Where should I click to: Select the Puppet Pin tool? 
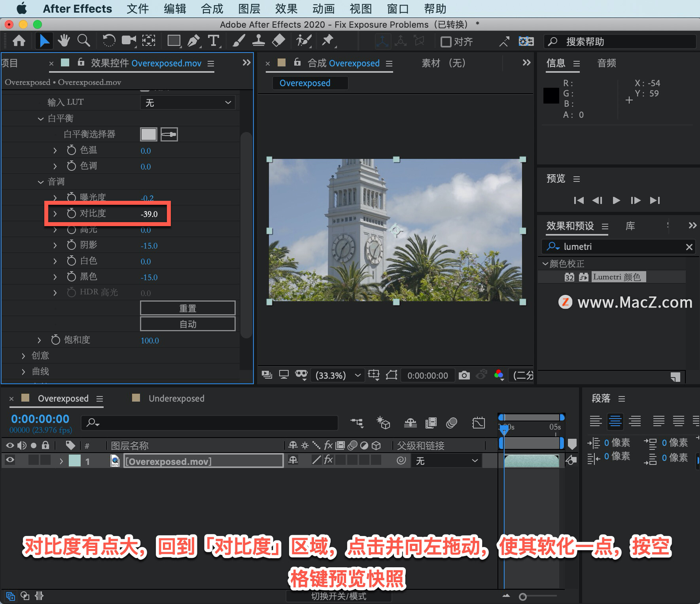(x=328, y=41)
